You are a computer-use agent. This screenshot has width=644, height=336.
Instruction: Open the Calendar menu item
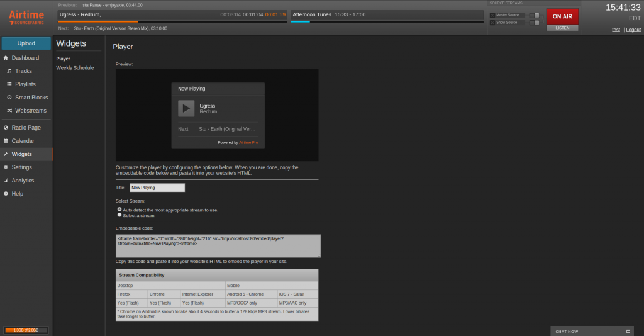pos(23,141)
